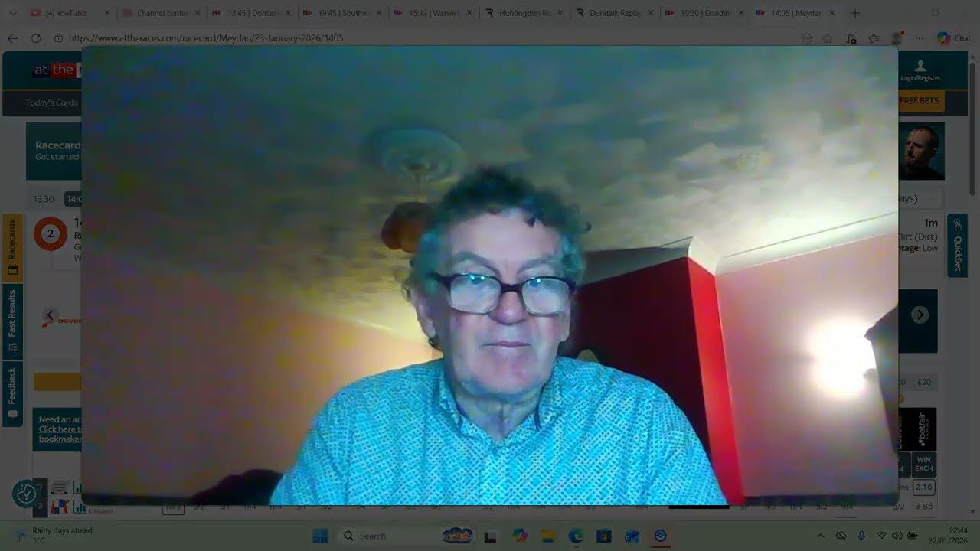Click the round checkmark badge icon
Viewport: 980px width, 551px height.
tap(26, 494)
